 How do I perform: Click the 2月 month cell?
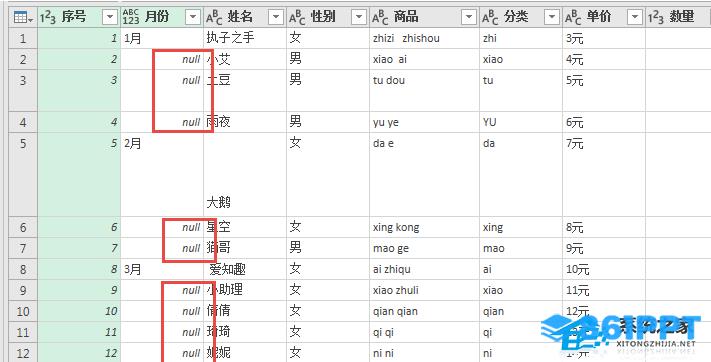click(x=162, y=174)
